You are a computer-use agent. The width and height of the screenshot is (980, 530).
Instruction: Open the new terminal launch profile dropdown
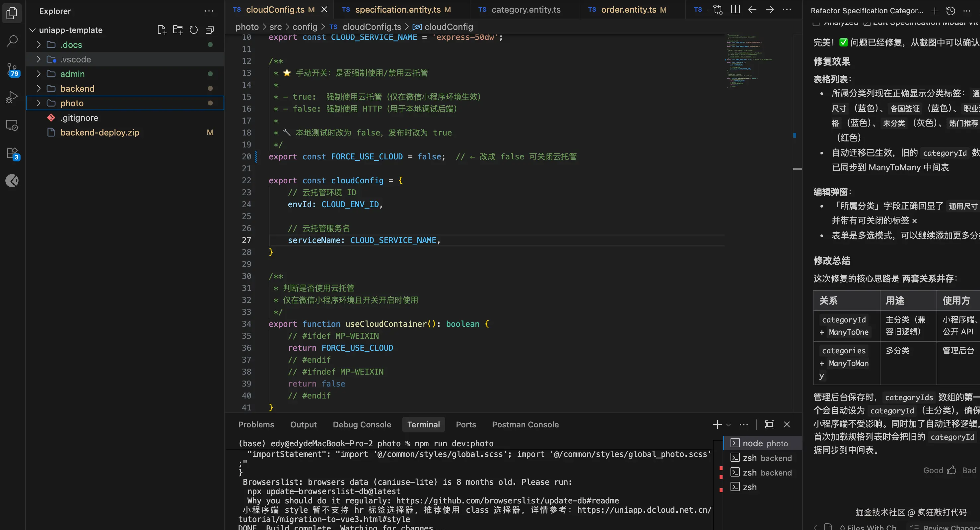pos(729,424)
